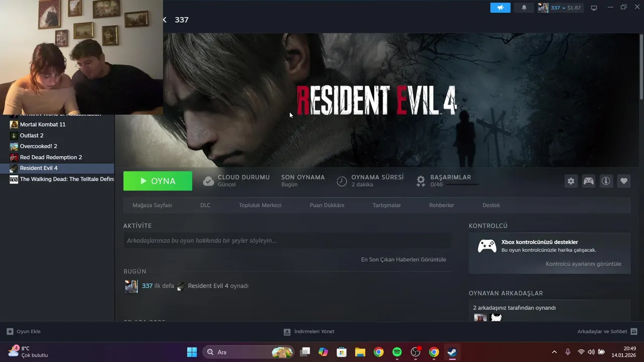
Task: Open the DLC tab
Action: point(205,205)
